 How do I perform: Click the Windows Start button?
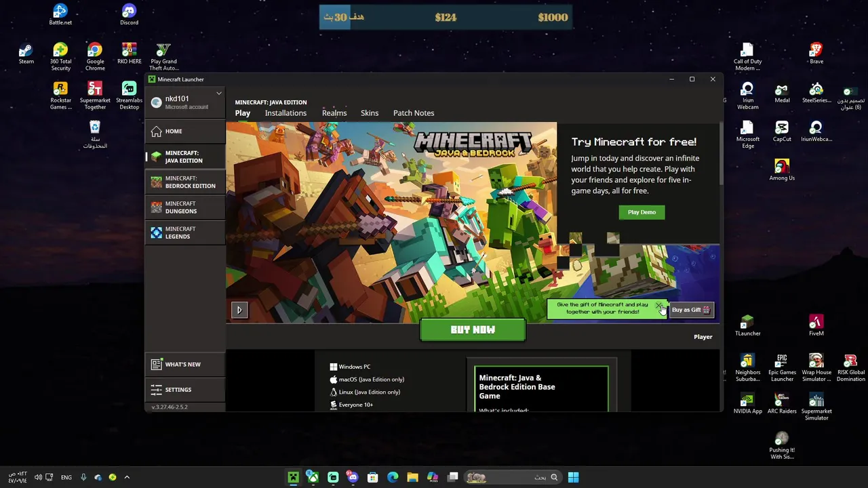click(573, 477)
